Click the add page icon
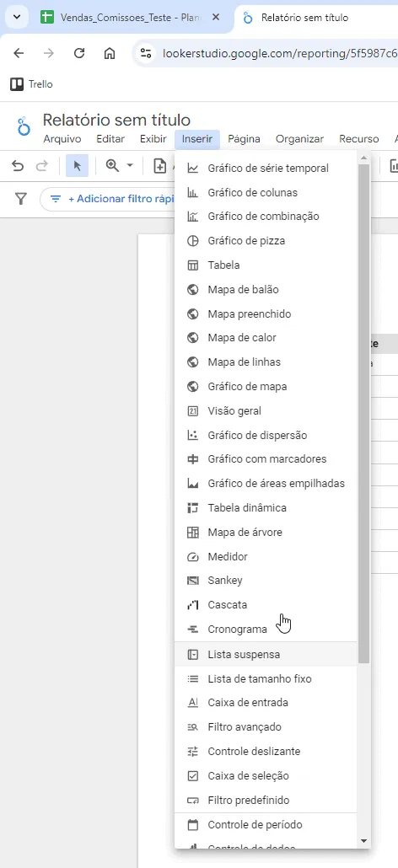The width and height of the screenshot is (398, 868). coord(160,166)
